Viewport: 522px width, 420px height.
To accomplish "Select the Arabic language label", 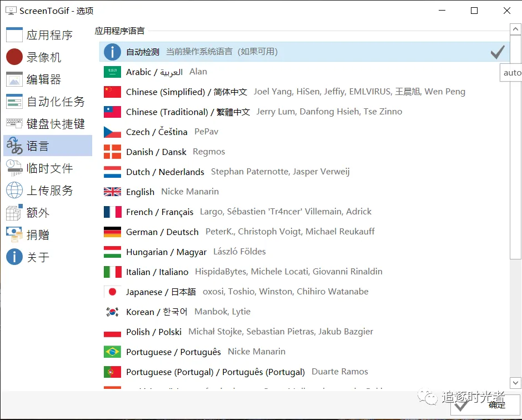I will click(154, 72).
